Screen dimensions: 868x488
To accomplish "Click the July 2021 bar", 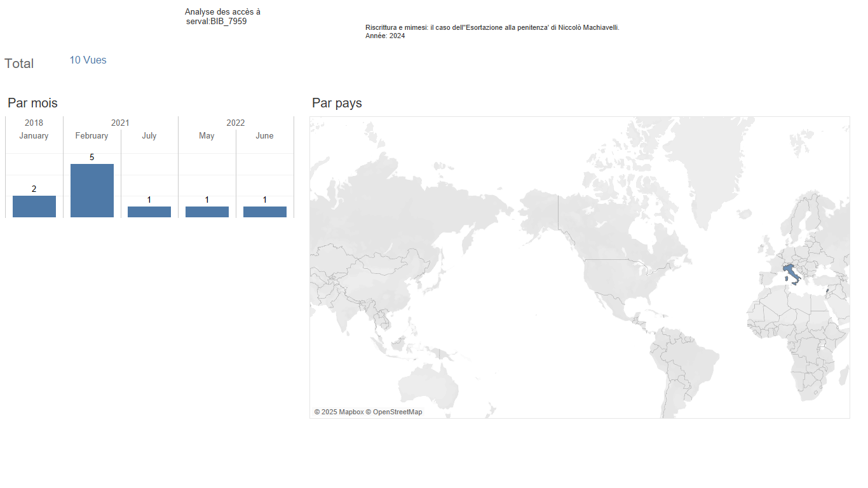I will pyautogui.click(x=149, y=212).
